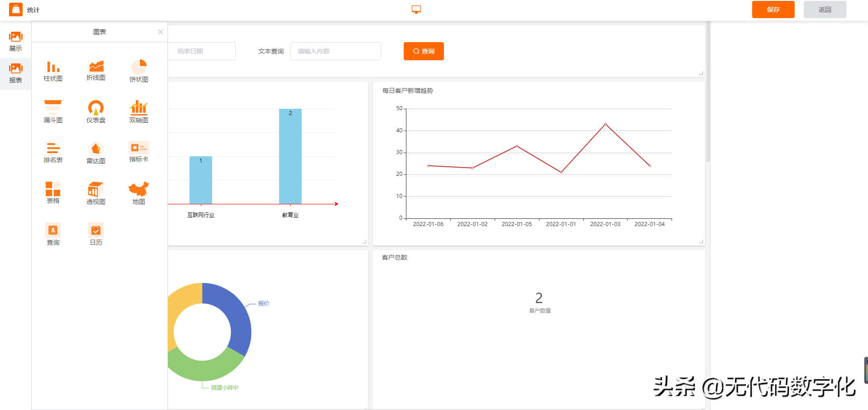The width and height of the screenshot is (868, 410).
Task: Click the 文本查询 field label
Action: (x=271, y=51)
